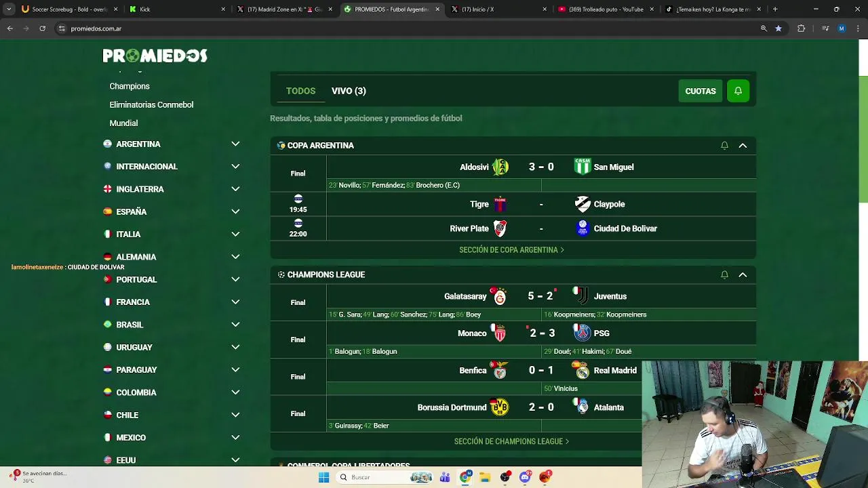This screenshot has width=868, height=488.
Task: Click the Monaco team crest
Action: (500, 333)
